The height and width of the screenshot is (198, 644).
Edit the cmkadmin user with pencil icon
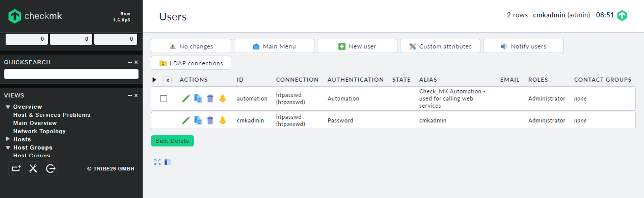pyautogui.click(x=185, y=120)
